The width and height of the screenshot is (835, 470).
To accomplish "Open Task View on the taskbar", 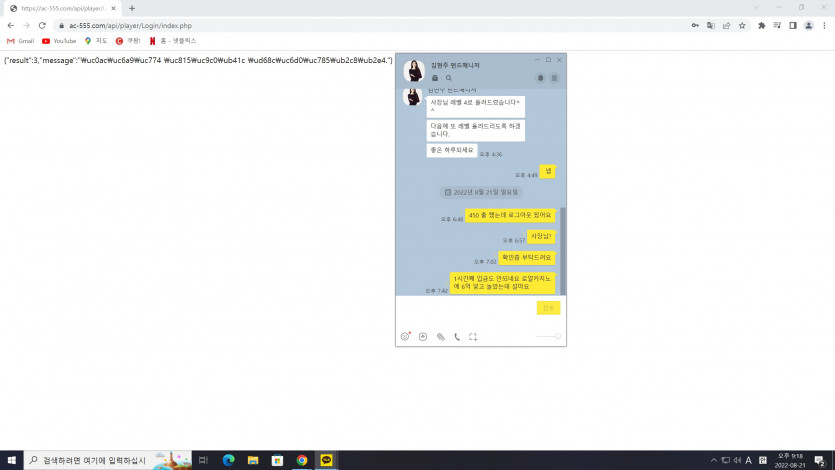I will click(203, 460).
